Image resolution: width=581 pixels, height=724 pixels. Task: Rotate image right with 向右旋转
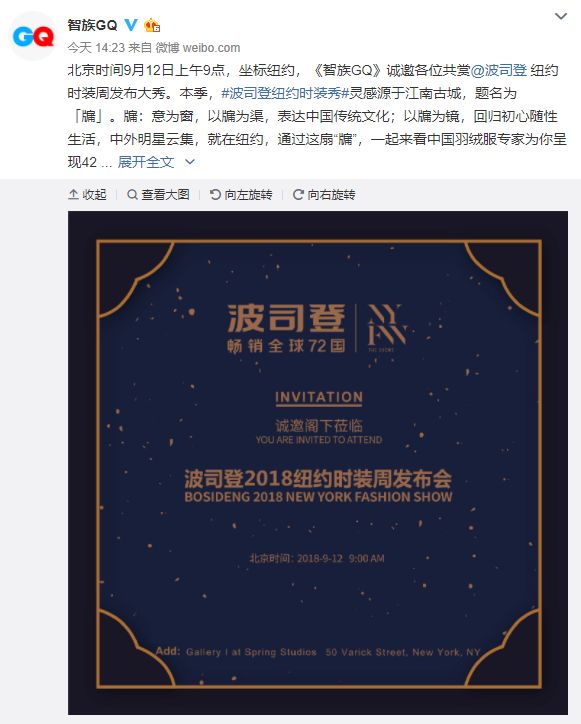tap(324, 195)
